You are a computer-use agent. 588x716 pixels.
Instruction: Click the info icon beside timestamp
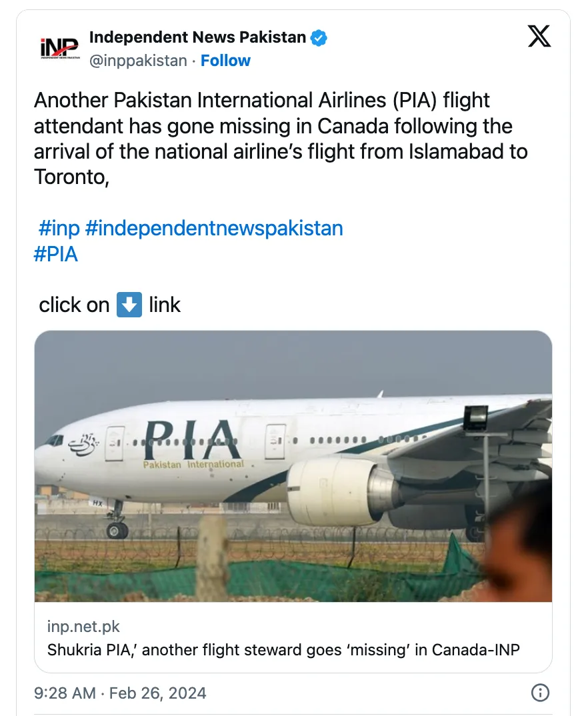tap(539, 693)
